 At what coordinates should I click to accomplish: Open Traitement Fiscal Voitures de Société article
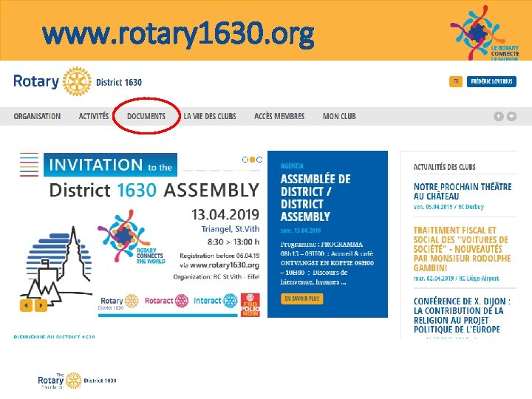[462, 249]
